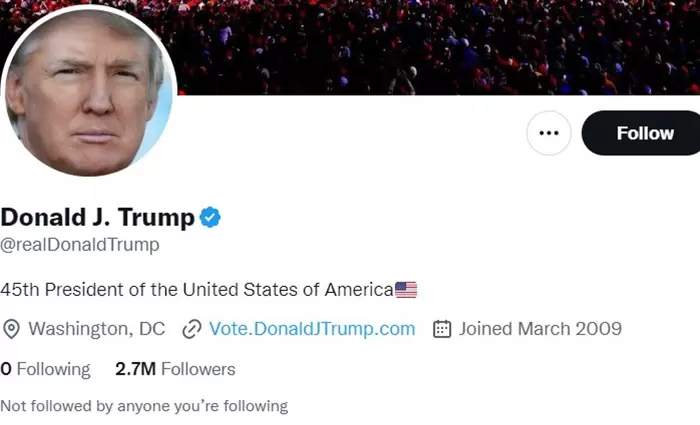
Task: Click the calendar icon beside Joined date
Action: pos(442,329)
